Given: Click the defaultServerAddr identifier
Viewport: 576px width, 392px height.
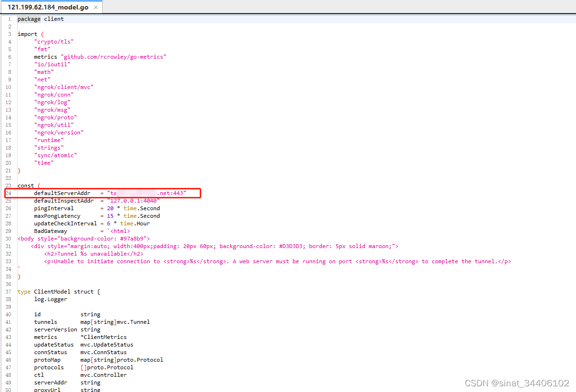Looking at the screenshot, I should (62, 193).
